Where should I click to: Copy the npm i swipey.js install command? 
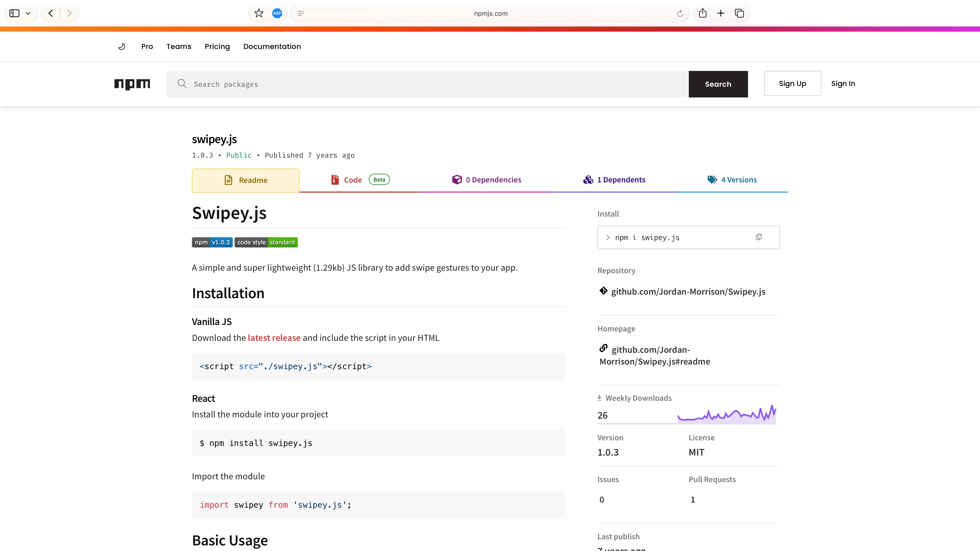[x=758, y=237]
